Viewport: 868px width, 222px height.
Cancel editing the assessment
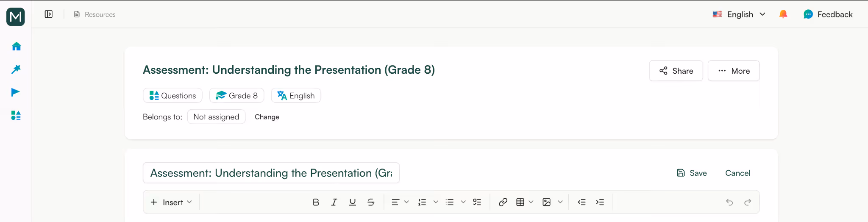737,173
